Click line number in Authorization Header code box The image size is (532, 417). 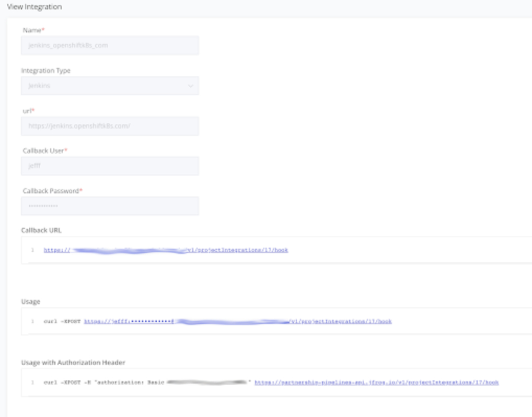point(32,383)
